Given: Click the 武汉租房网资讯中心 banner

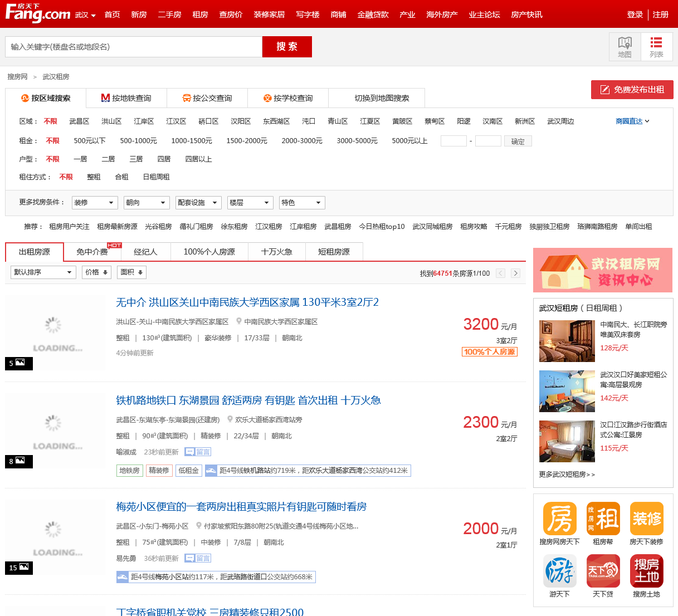Looking at the screenshot, I should point(603,270).
